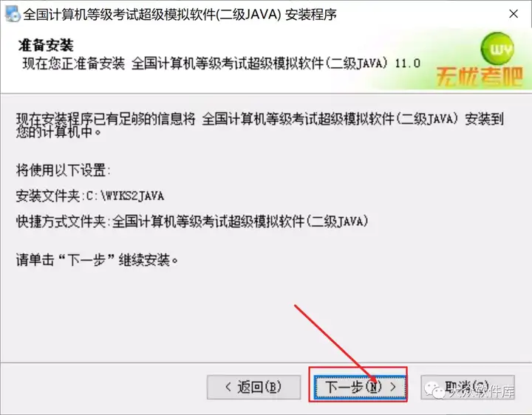
Task: Click the right chevron in the 下一步 button
Action: click(393, 387)
